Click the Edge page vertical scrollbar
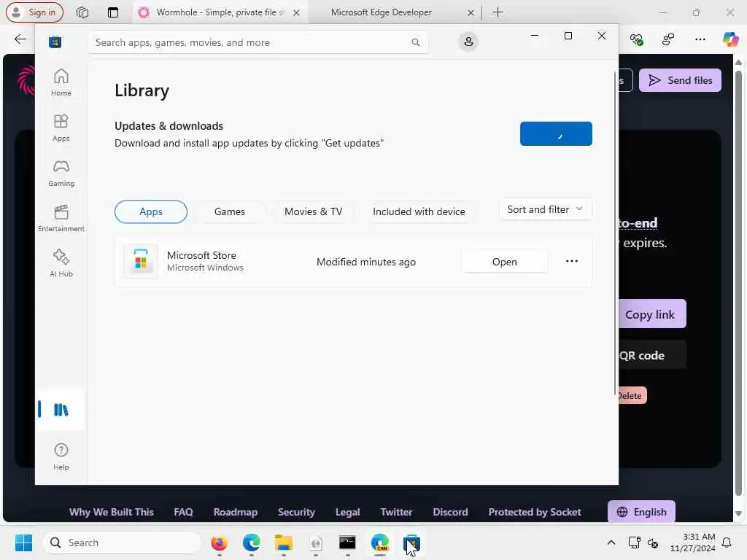The width and height of the screenshot is (747, 560). click(738, 284)
